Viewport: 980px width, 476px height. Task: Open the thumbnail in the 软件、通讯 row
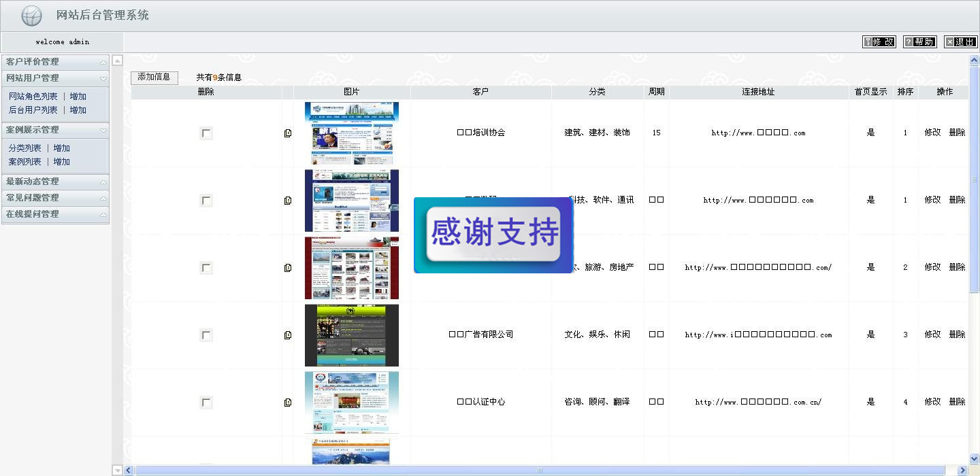(352, 201)
